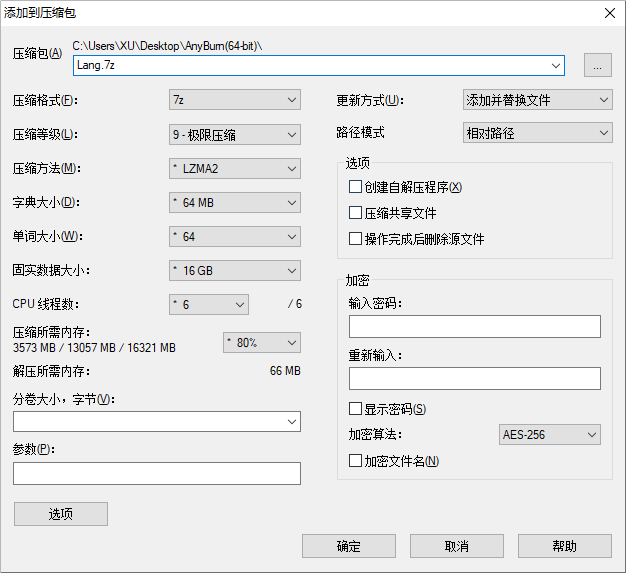Expand the archive name Lang.7z history dropdown arrow
The height and width of the screenshot is (573, 626).
(555, 65)
